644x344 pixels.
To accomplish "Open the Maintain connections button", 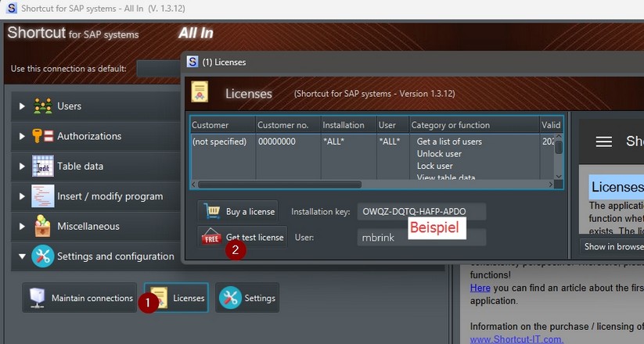I will pyautogui.click(x=80, y=298).
